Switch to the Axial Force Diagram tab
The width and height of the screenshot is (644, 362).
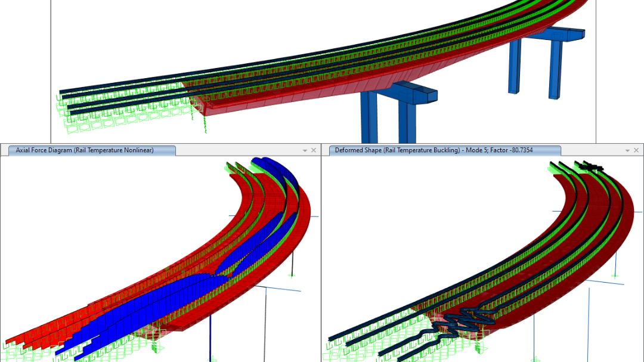pos(85,150)
